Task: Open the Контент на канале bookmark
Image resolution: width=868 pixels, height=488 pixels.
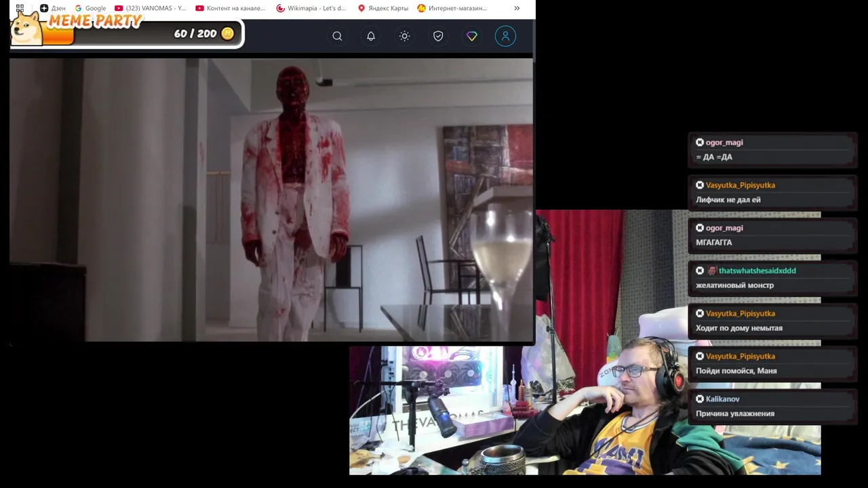Action: click(231, 8)
